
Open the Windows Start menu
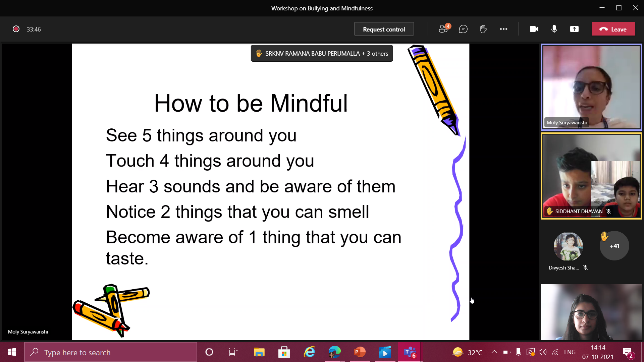(x=12, y=352)
